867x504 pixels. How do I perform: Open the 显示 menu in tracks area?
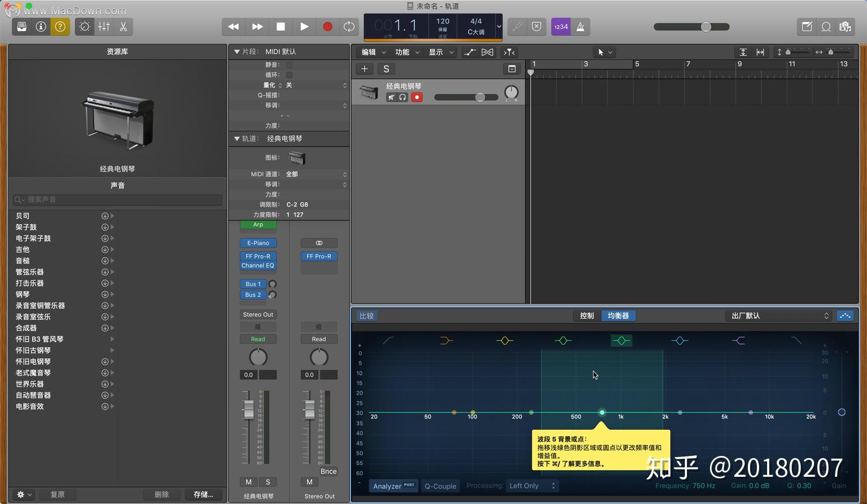[x=441, y=52]
